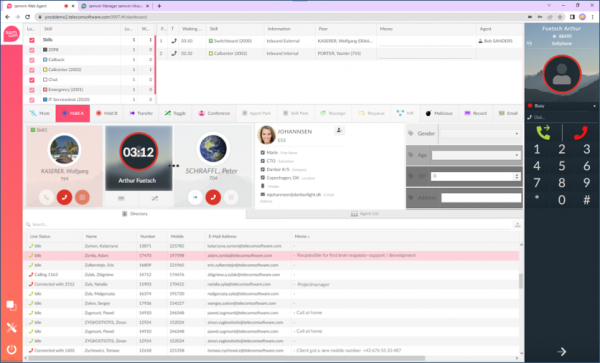This screenshot has height=363, width=600.
Task: Switch to the Agent List tab
Action: pos(365,214)
